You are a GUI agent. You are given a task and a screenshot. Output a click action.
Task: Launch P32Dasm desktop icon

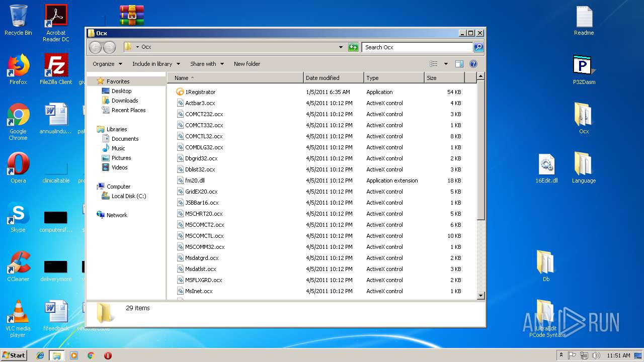[x=584, y=69]
